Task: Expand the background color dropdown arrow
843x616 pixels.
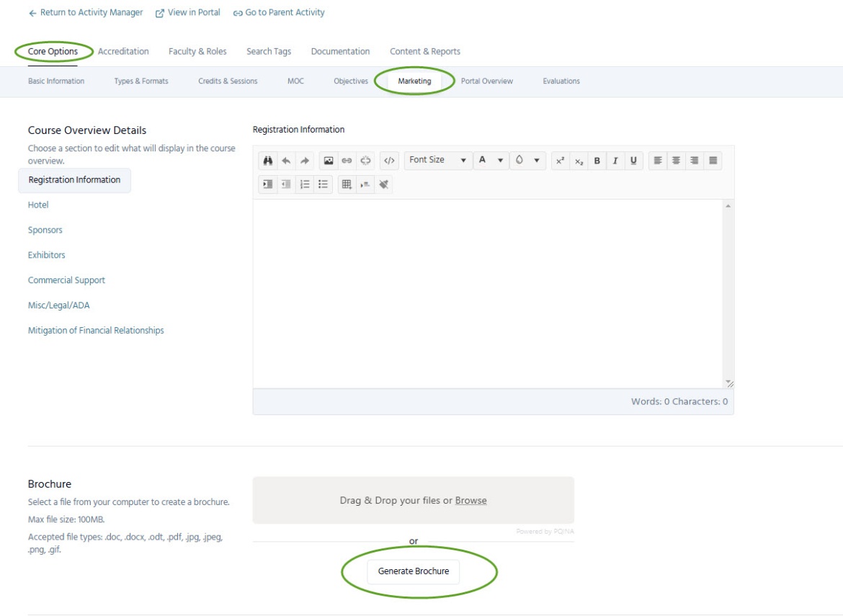Action: coord(536,161)
